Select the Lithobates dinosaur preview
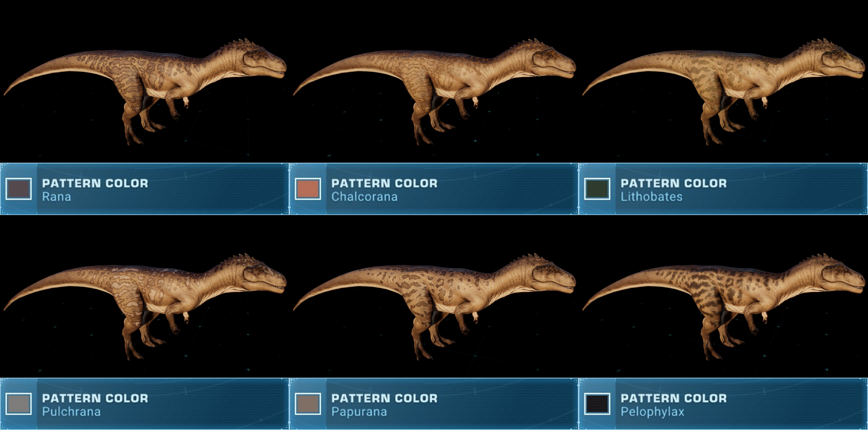This screenshot has width=868, height=430. [723, 91]
